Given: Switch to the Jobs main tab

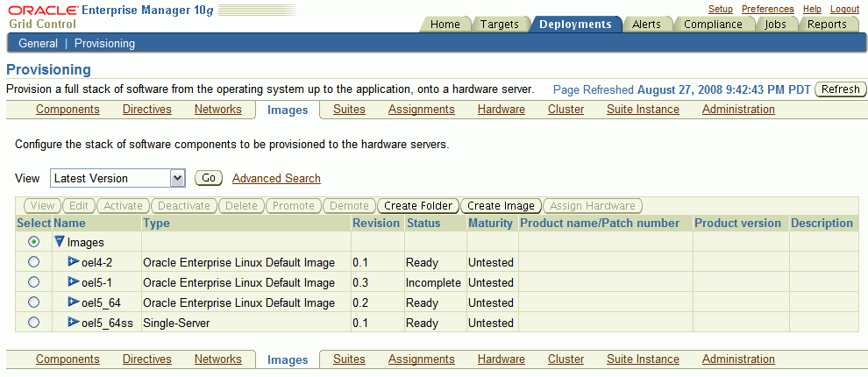Looking at the screenshot, I should point(775,25).
